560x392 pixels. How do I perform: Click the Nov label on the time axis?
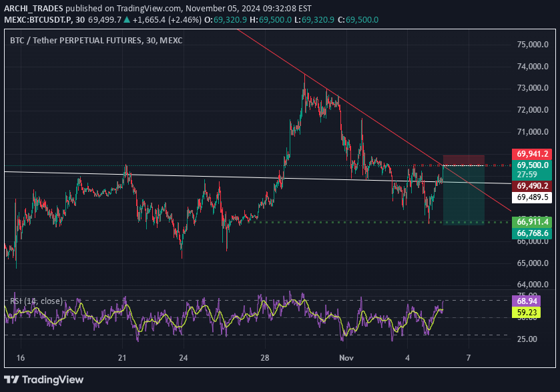point(346,358)
